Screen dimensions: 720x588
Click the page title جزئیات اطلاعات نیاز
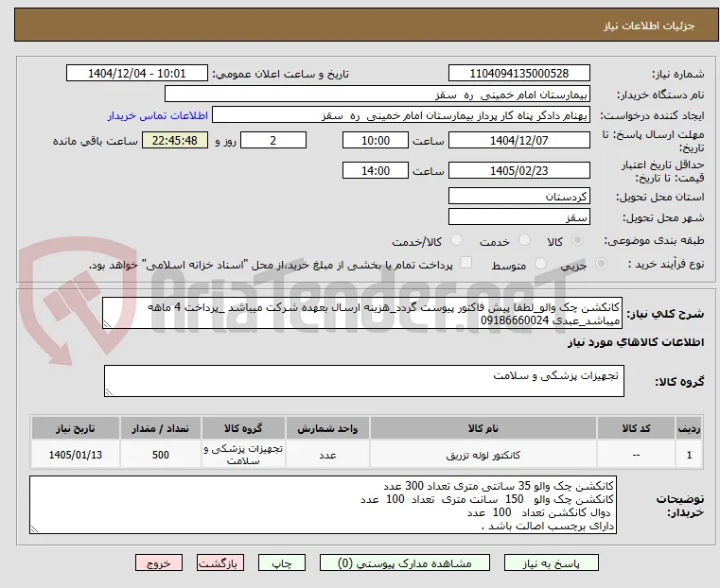click(x=649, y=26)
